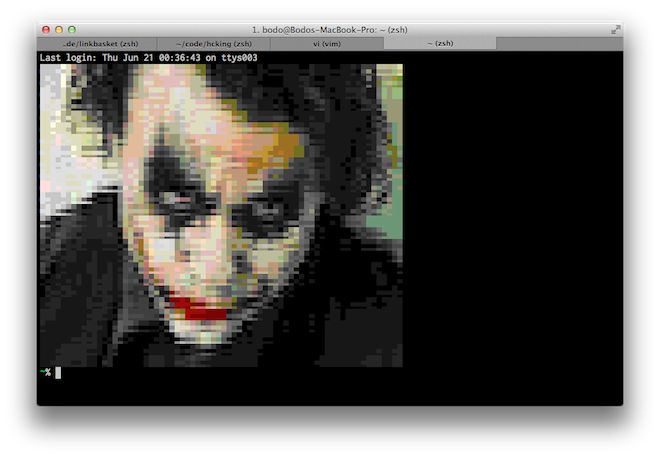Select the active ~ (zsh) tab
Screen dimensions: 660x457
(440, 43)
